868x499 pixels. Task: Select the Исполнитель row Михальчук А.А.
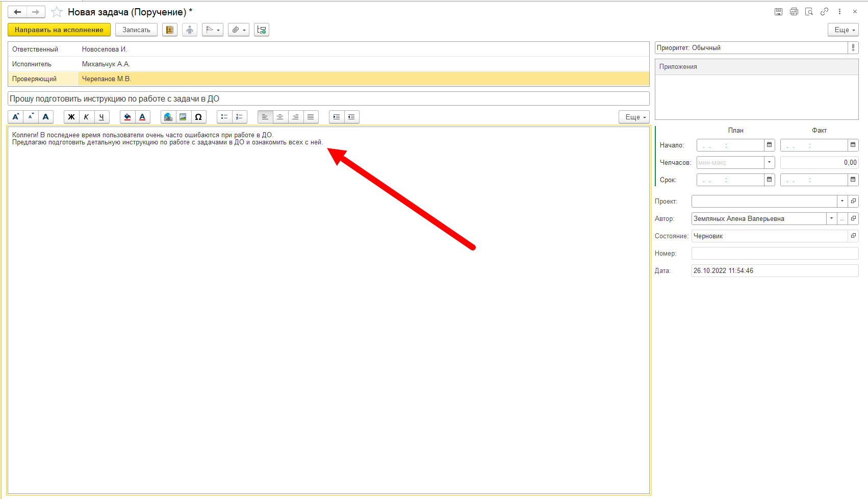[x=328, y=64]
